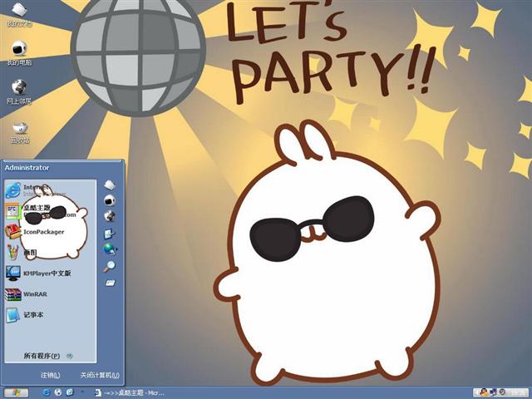
Task: Open the magnifying glass search icon
Action: pos(109,266)
